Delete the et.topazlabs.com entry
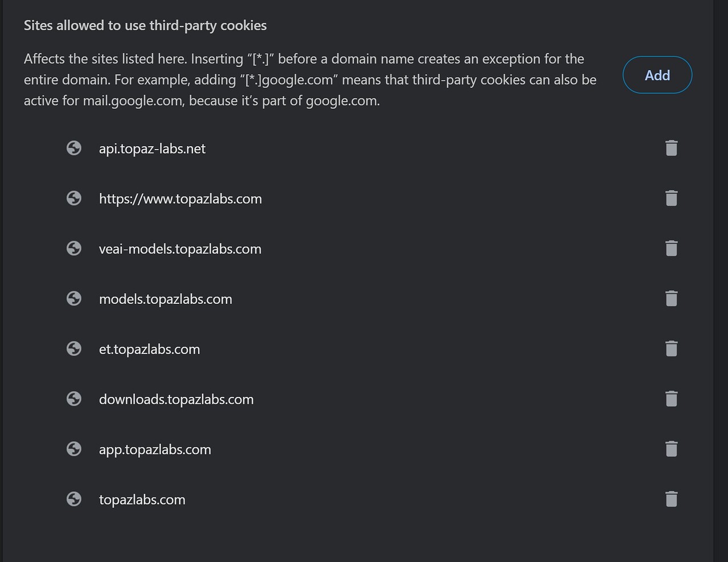This screenshot has height=562, width=728. coord(671,348)
